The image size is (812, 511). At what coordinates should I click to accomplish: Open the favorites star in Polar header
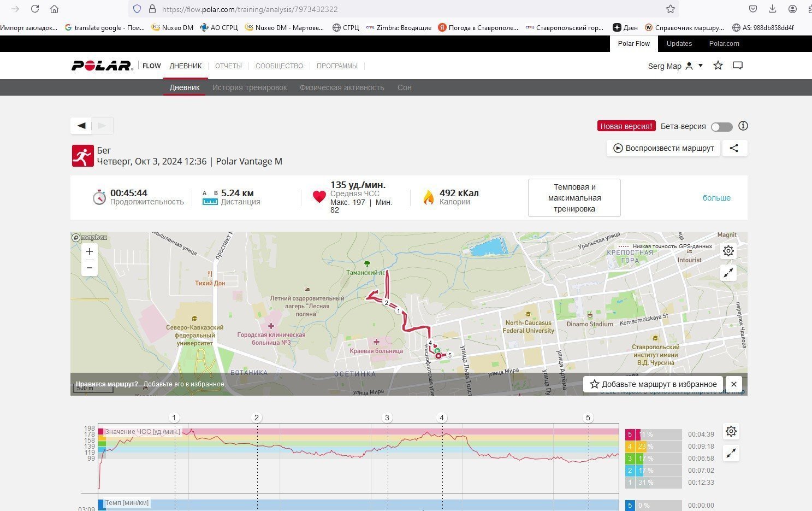coord(718,66)
